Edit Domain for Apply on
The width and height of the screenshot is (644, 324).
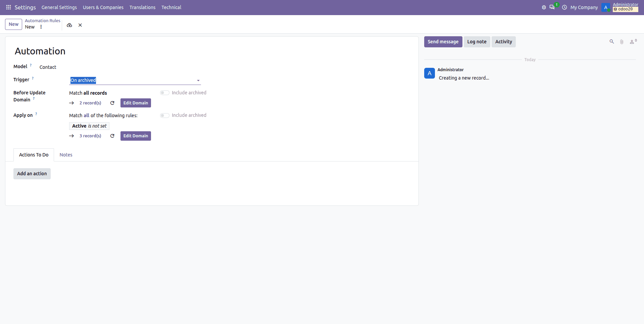pos(136,136)
